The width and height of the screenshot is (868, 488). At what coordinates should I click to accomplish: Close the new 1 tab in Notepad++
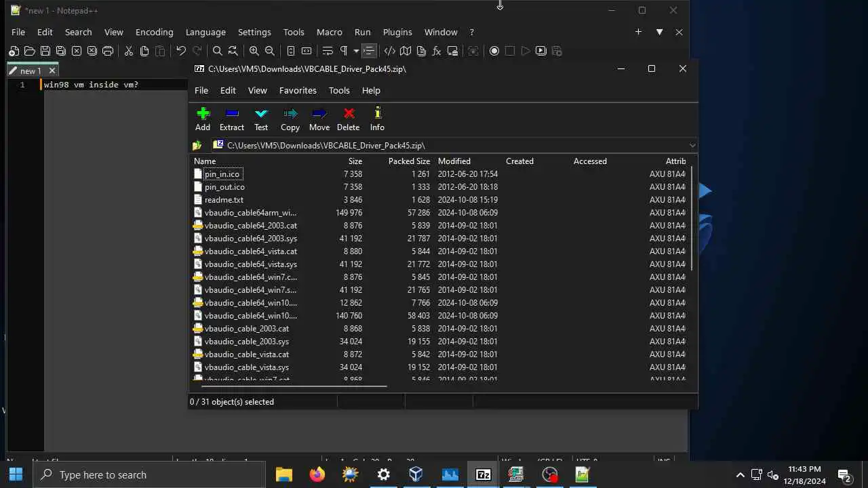coord(52,70)
